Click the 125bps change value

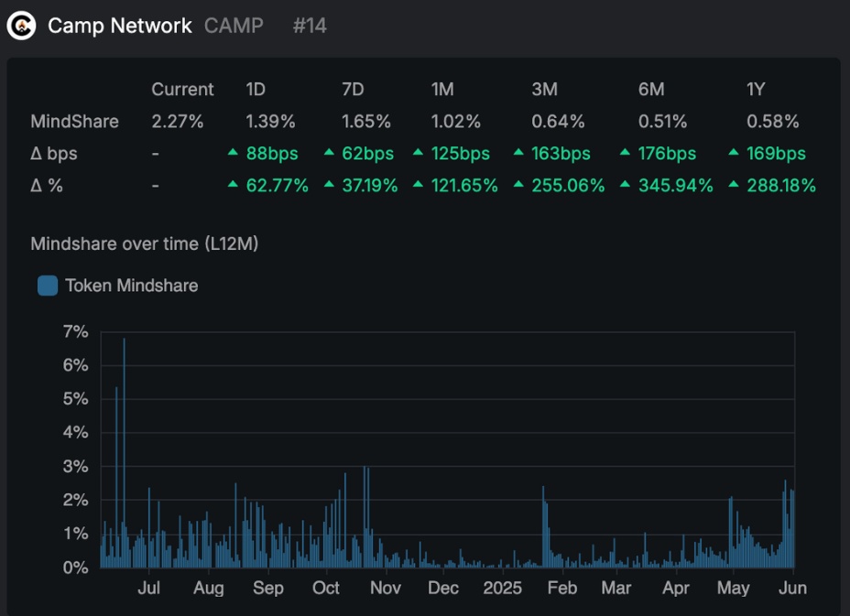pos(460,154)
